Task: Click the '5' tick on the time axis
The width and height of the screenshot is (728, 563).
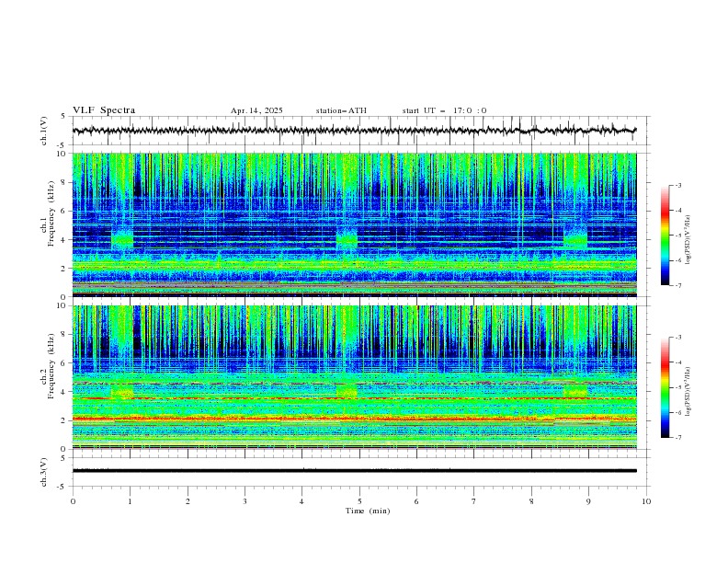Action: pos(359,501)
